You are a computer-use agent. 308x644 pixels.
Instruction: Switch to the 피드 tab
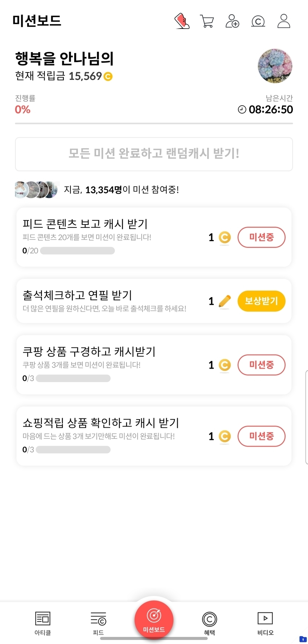click(98, 623)
